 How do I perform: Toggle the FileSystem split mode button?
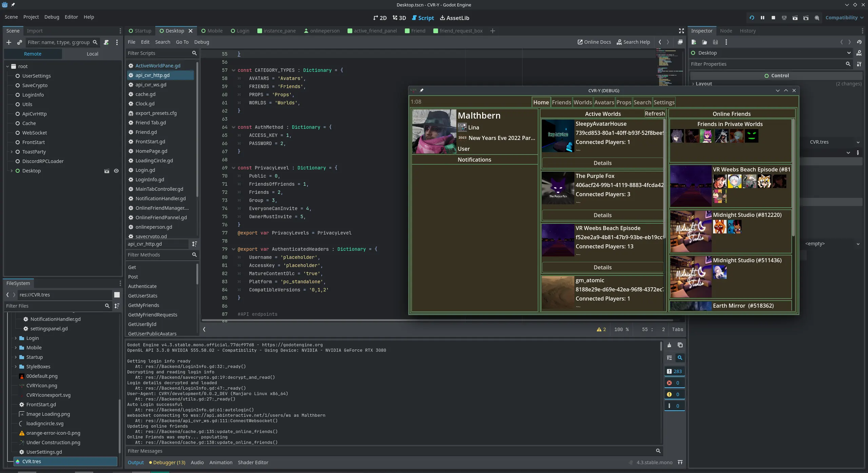point(117,295)
